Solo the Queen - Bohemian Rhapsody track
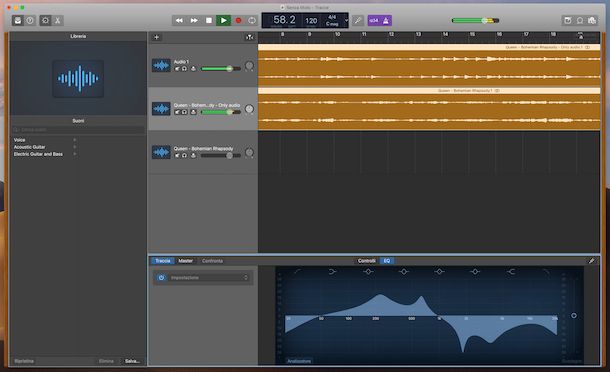Screen dimensions: 610x372 click(184, 155)
